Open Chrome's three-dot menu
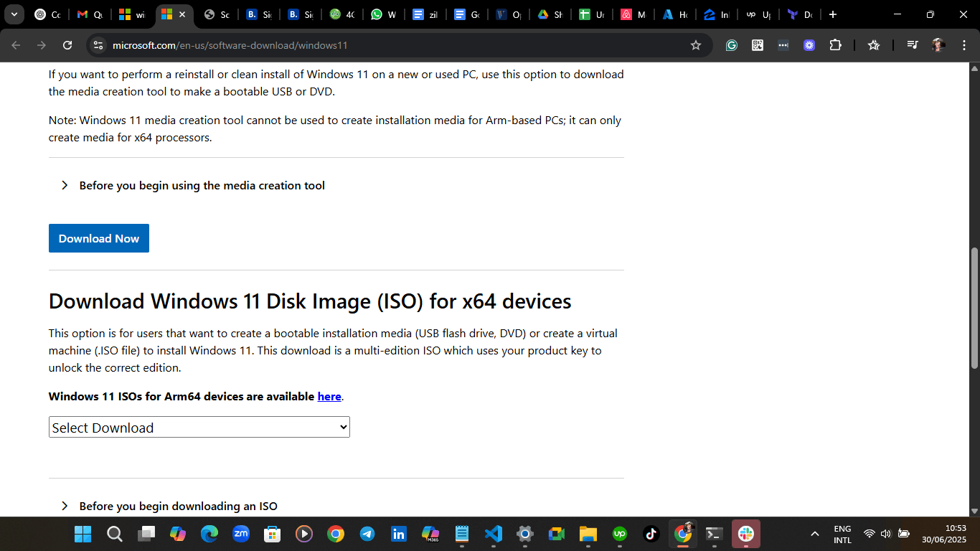 pos(963,45)
